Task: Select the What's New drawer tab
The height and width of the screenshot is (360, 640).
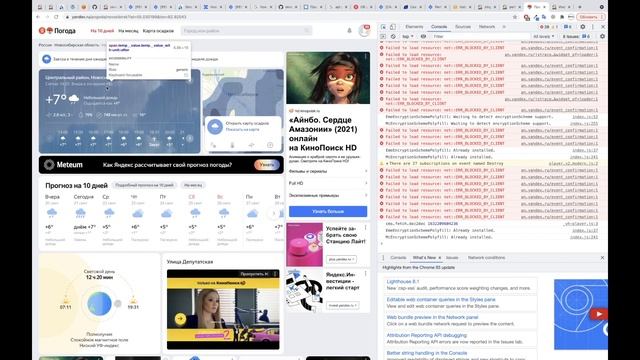Action: point(424,258)
